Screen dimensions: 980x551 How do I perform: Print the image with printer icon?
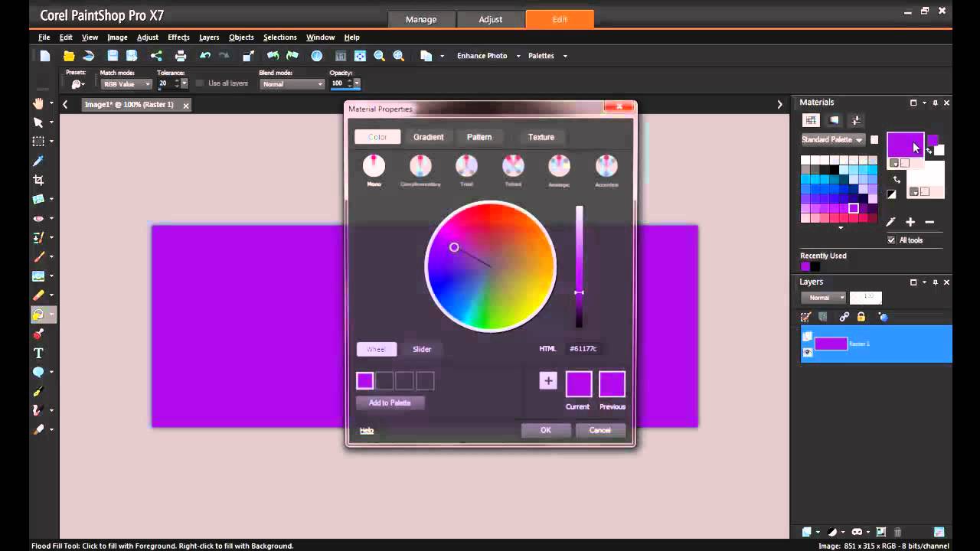pos(181,56)
